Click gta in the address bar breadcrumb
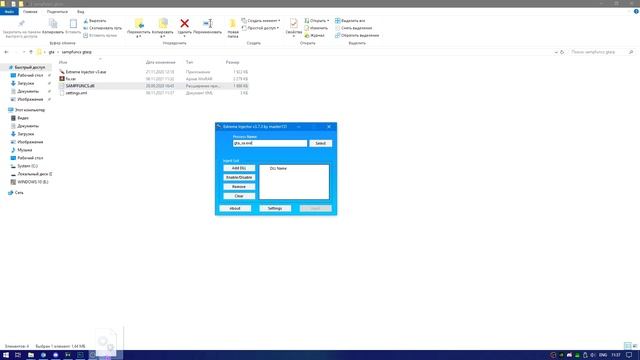The height and width of the screenshot is (360, 640). [x=51, y=52]
